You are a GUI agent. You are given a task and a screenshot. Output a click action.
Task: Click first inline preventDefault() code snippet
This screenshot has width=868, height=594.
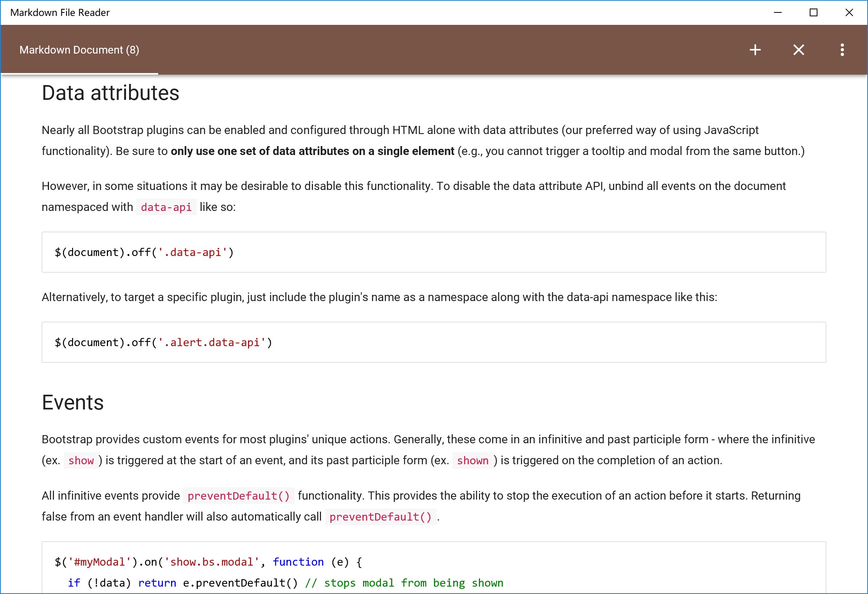point(239,496)
